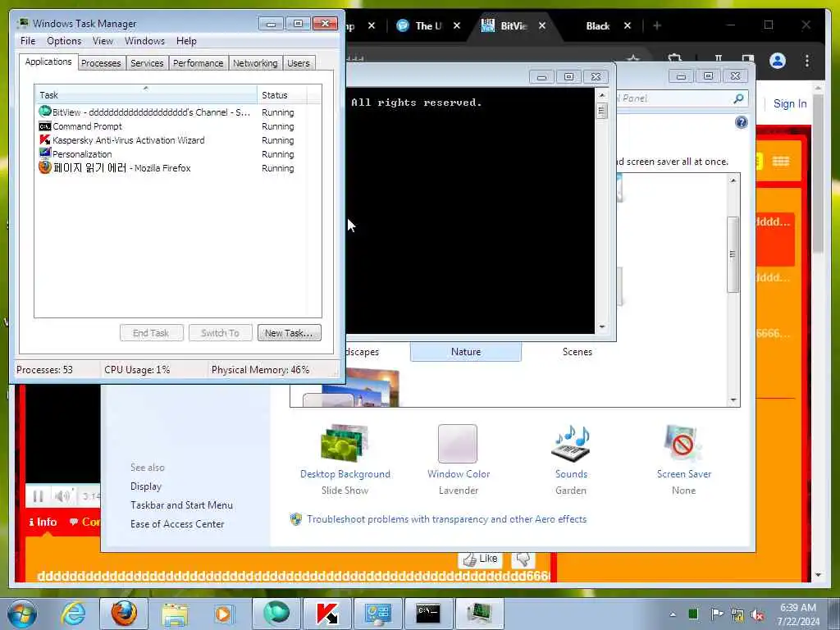Open the Troubleshoot transparency and Aero effects link
Screen dimensions: 840x630
pos(446,519)
